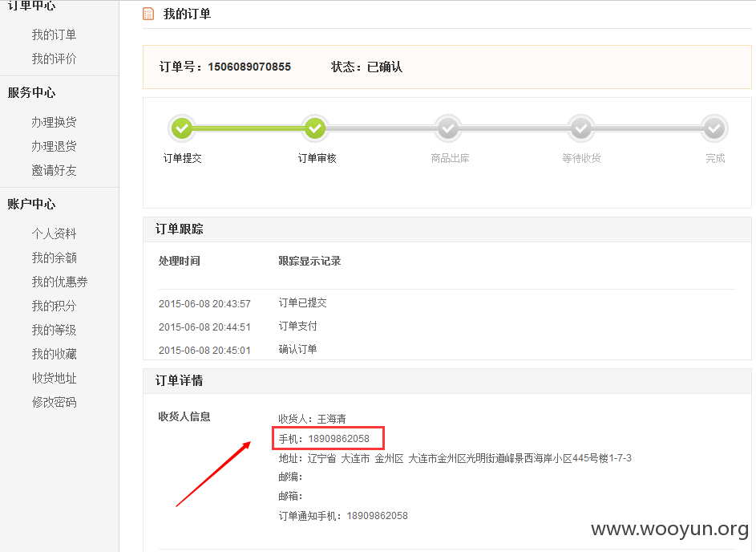Click the 邮编 field label
756x552 pixels.
[x=290, y=477]
